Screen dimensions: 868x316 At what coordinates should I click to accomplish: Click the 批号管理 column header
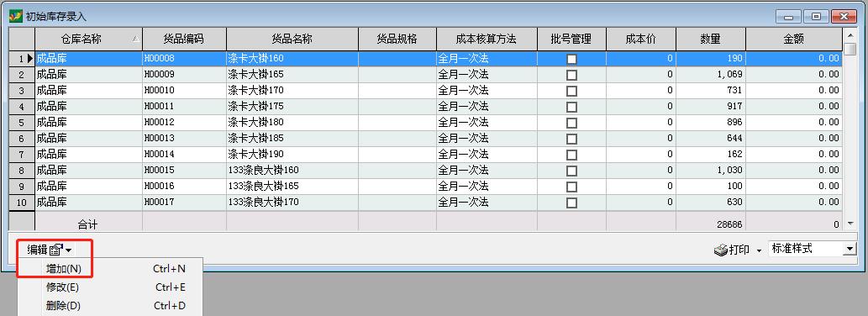click(x=571, y=39)
